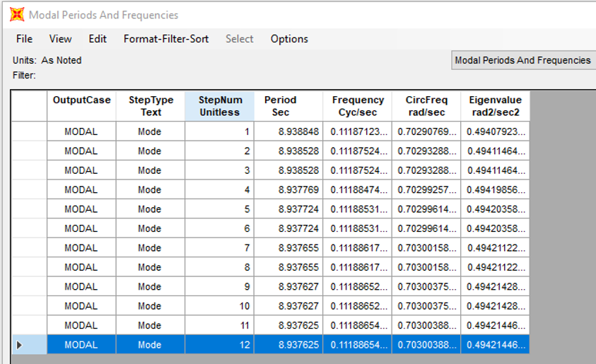
Task: Click CircFreq 0.70293288... in mode 2 row
Action: (426, 151)
